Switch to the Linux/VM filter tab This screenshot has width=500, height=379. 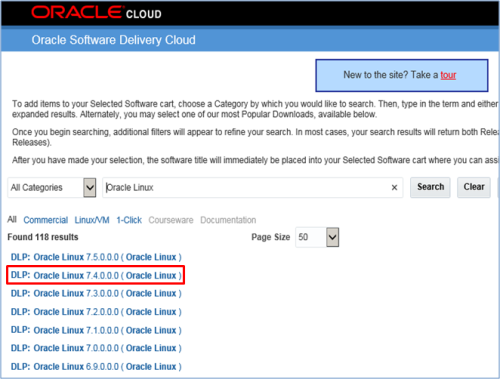pos(92,220)
